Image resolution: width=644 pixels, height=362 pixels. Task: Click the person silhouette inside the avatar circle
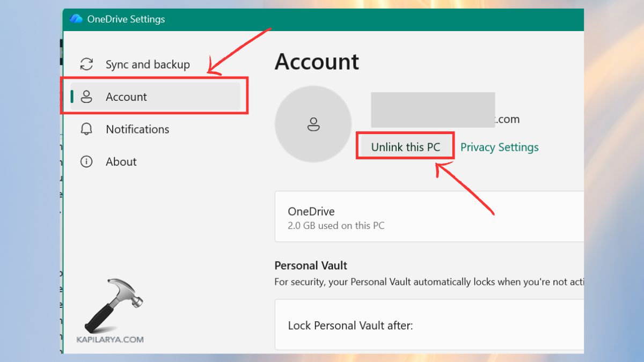(x=313, y=124)
